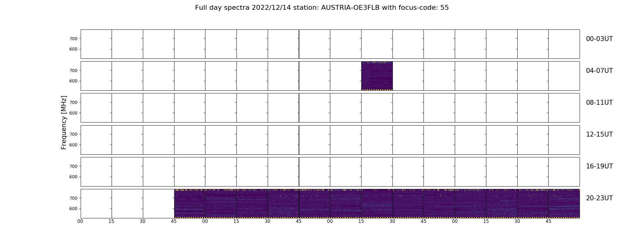Pick the 600 tick label of the 12-15UT row
Screen dimensions: 644x245
[73, 145]
